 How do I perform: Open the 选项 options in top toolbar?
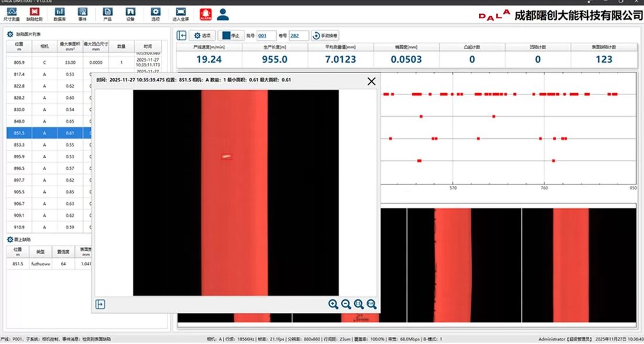click(x=155, y=15)
